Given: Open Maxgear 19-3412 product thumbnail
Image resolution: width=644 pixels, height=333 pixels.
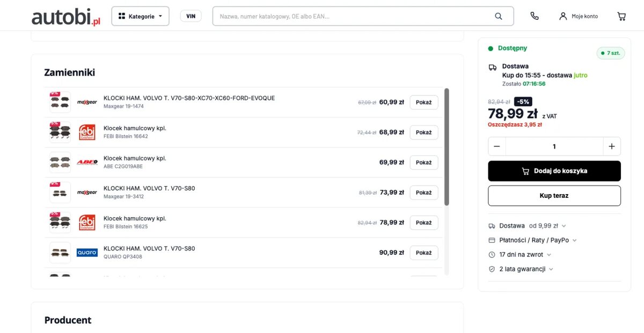Looking at the screenshot, I should click(60, 192).
